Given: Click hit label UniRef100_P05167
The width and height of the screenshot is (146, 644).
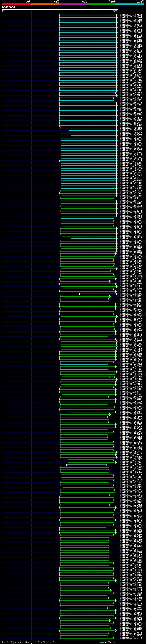Looking at the screenshot, I should coord(131,82).
